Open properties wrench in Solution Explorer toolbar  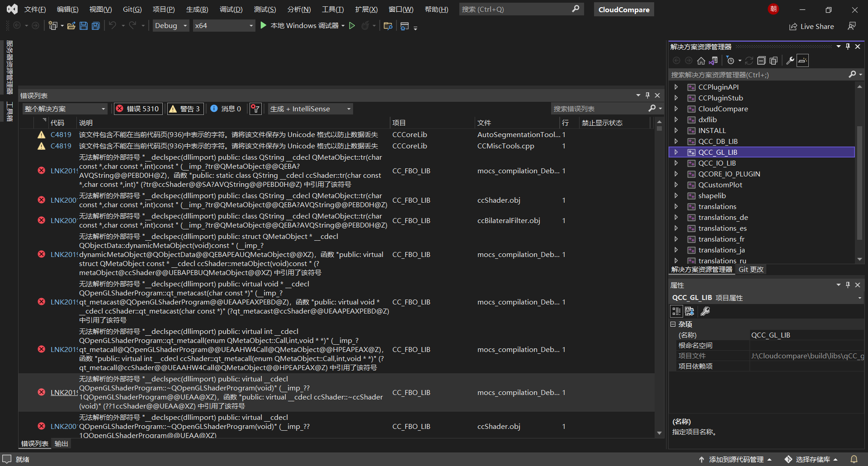click(790, 61)
